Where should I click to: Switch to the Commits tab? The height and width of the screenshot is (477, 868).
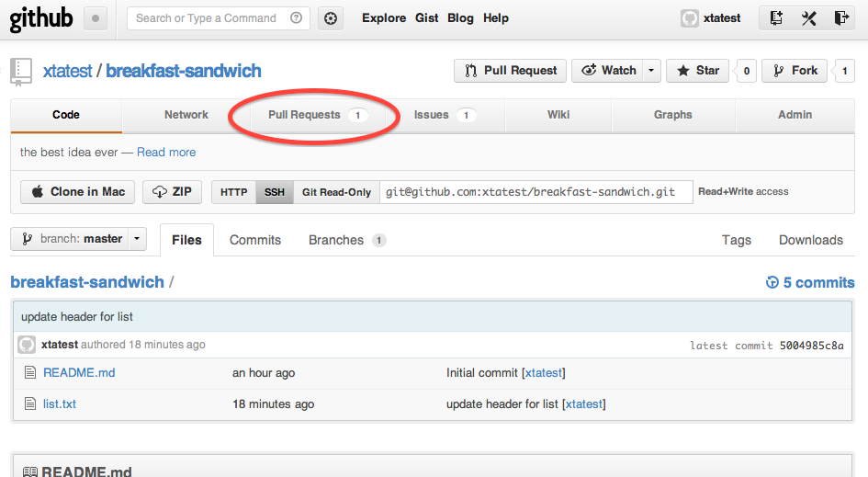(x=255, y=240)
